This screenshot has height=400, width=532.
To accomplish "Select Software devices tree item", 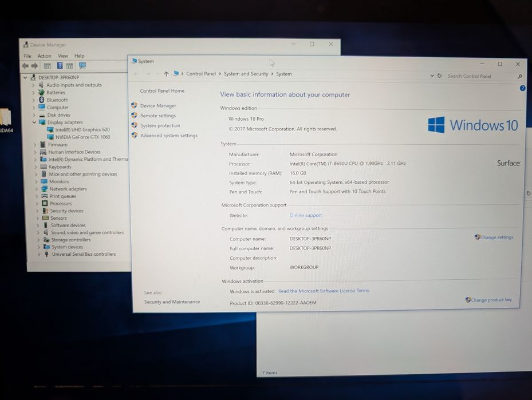I will [68, 225].
